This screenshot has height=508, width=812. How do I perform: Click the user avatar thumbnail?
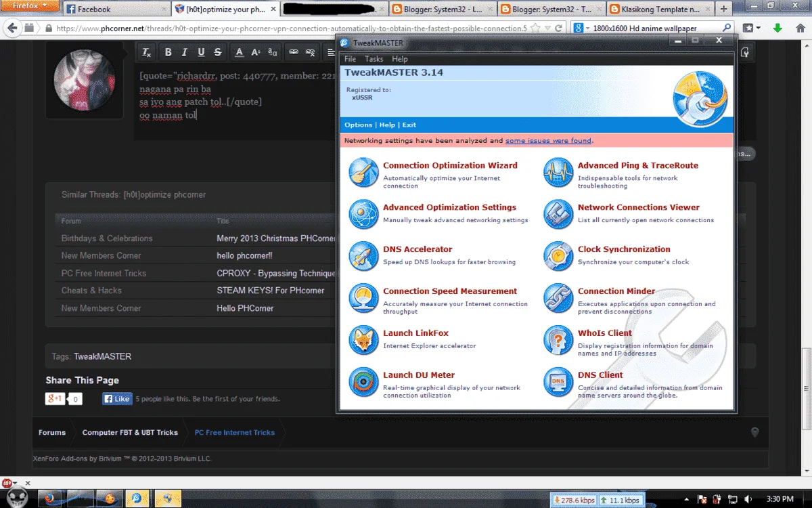85,81
